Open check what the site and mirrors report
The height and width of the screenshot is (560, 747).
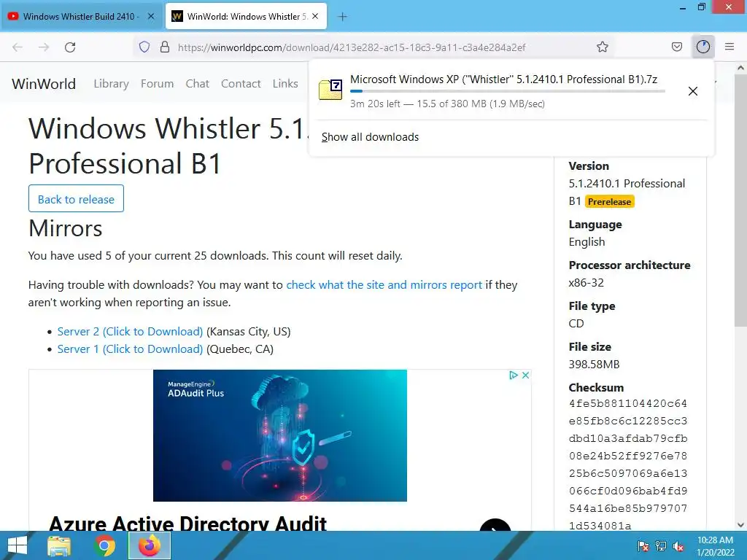point(384,285)
